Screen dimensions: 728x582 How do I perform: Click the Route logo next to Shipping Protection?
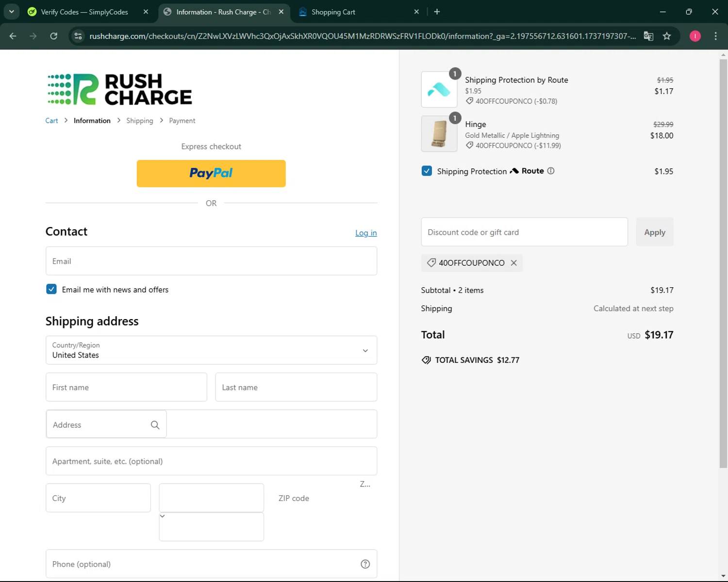(527, 171)
